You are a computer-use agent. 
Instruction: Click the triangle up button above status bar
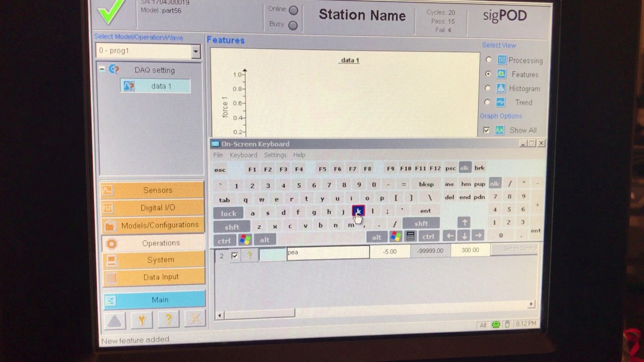[x=115, y=320]
